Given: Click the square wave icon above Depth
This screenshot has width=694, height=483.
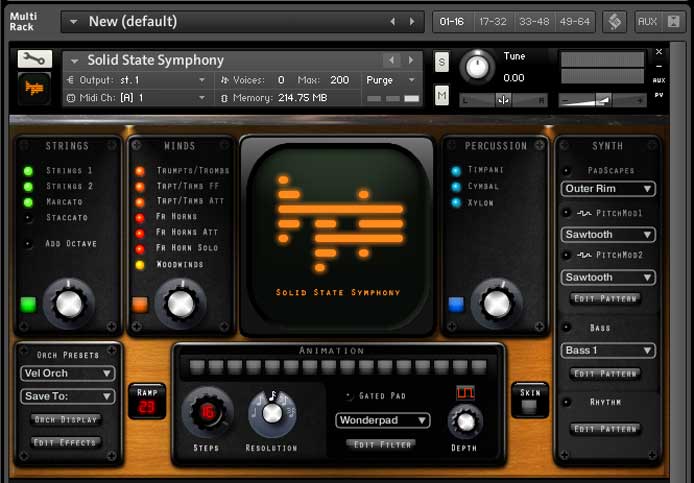Looking at the screenshot, I should coord(466,393).
